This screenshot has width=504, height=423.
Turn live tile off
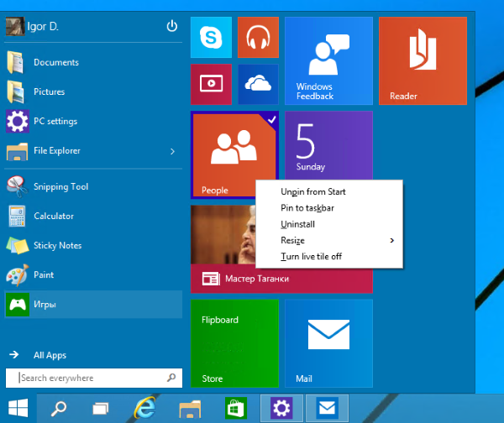(312, 257)
